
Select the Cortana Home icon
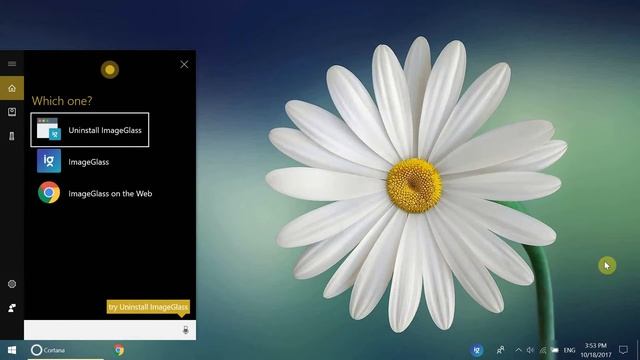point(12,88)
